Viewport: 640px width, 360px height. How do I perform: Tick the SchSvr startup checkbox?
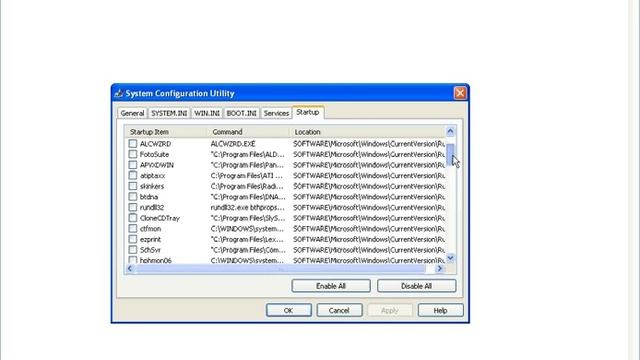point(133,250)
